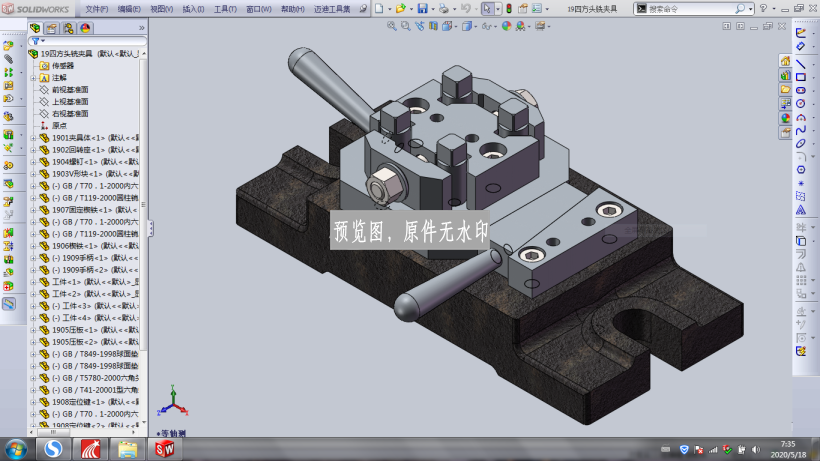Open the 文件(F) menu

point(96,9)
